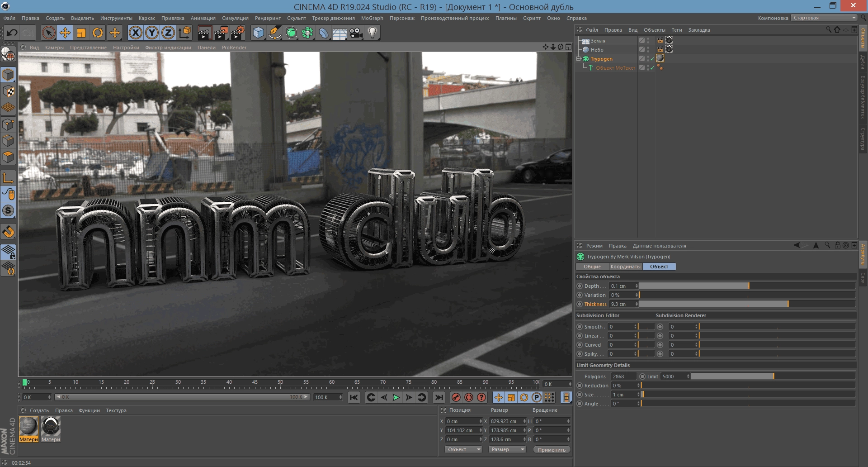Image resolution: width=868 pixels, height=467 pixels.
Task: Open render settings icon
Action: point(238,33)
